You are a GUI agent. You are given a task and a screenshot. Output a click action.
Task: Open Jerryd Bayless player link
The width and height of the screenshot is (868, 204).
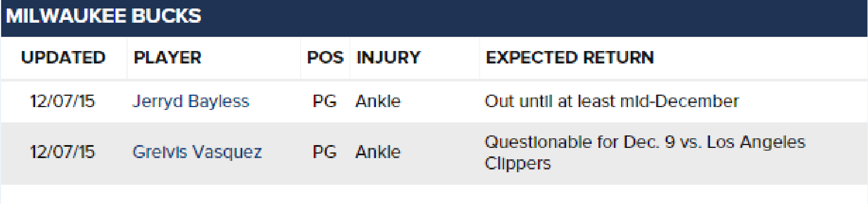tap(190, 101)
